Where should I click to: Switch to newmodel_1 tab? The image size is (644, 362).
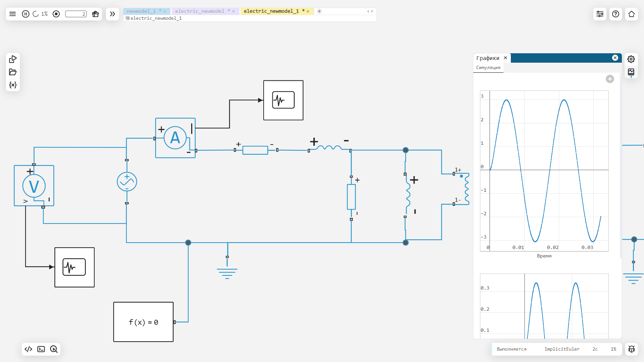click(142, 11)
